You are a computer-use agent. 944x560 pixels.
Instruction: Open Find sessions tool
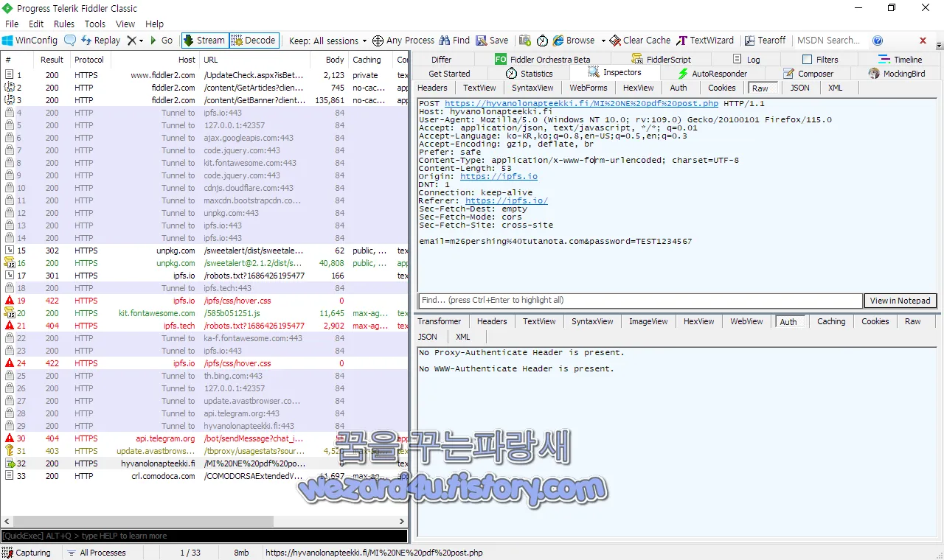click(454, 41)
